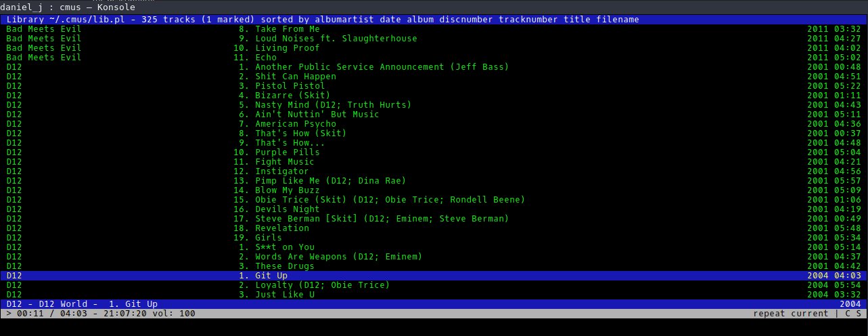Select the 'Revelation' track
This screenshot has height=336, width=868.
pos(434,228)
